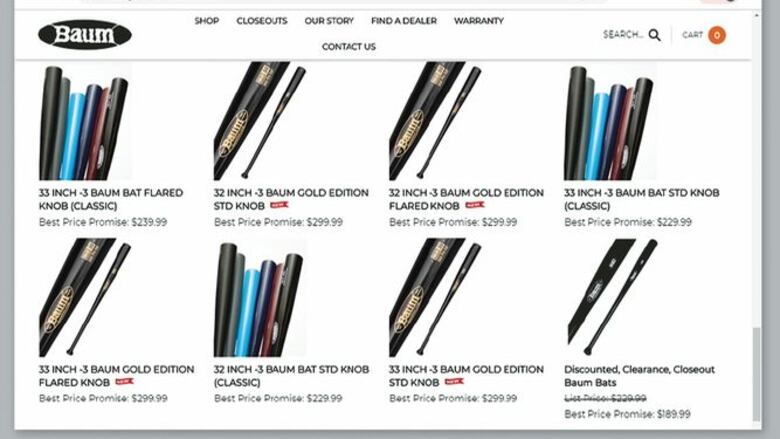Go to the CLOSEOUTS page
Image resolution: width=780 pixels, height=439 pixels.
pyautogui.click(x=262, y=21)
